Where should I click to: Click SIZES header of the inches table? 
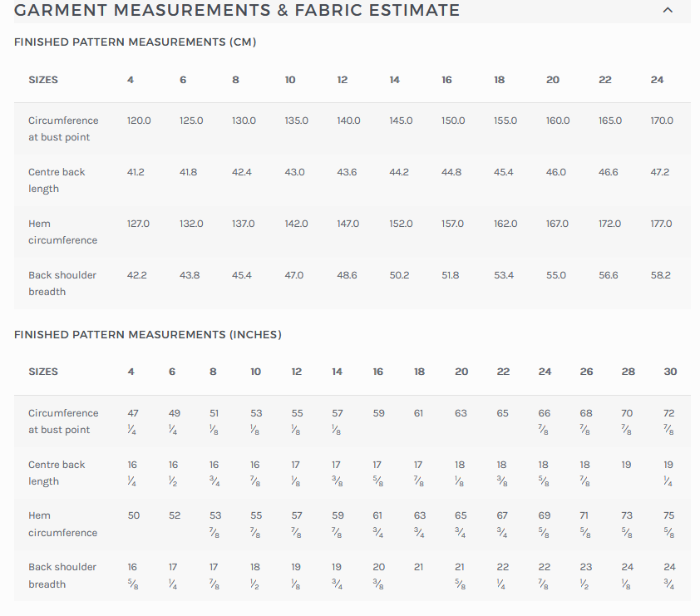pos(43,372)
